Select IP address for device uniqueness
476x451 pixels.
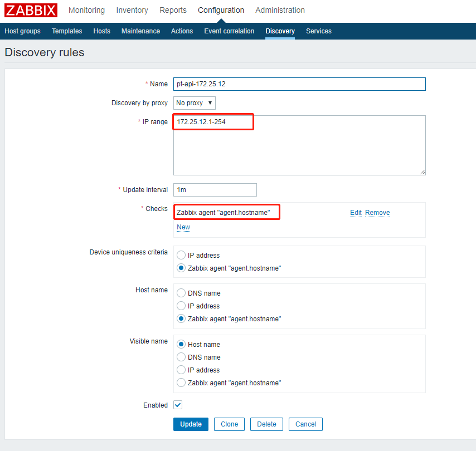pos(181,255)
